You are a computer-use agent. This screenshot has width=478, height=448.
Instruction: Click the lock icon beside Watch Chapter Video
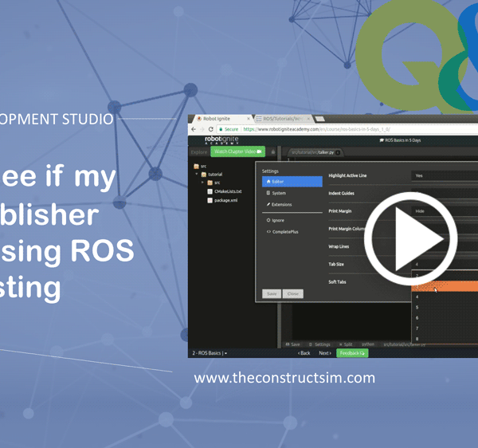pos(273,151)
